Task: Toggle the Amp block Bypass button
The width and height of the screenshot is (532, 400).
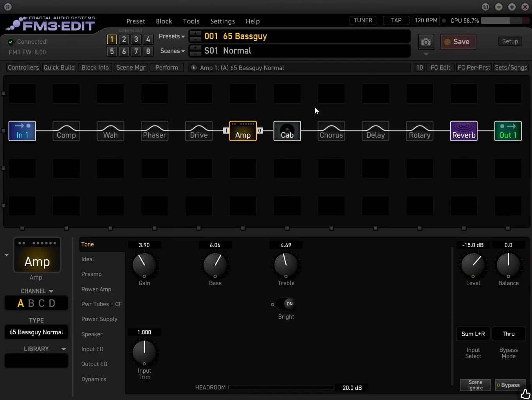Action: pyautogui.click(x=510, y=385)
